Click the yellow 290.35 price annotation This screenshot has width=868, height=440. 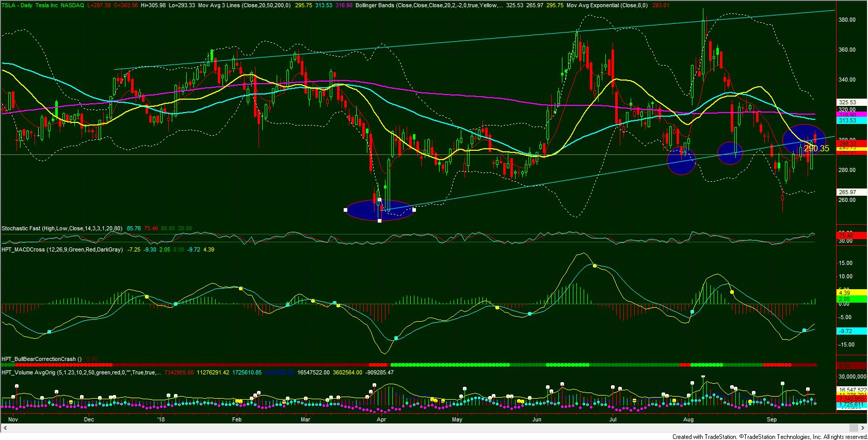816,149
